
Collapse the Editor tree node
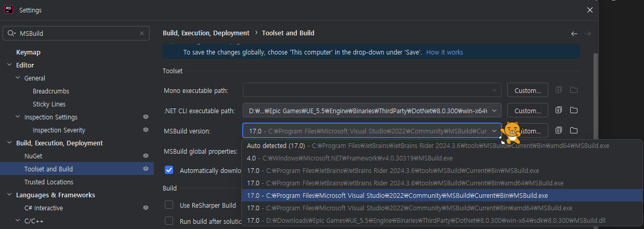[x=9, y=65]
